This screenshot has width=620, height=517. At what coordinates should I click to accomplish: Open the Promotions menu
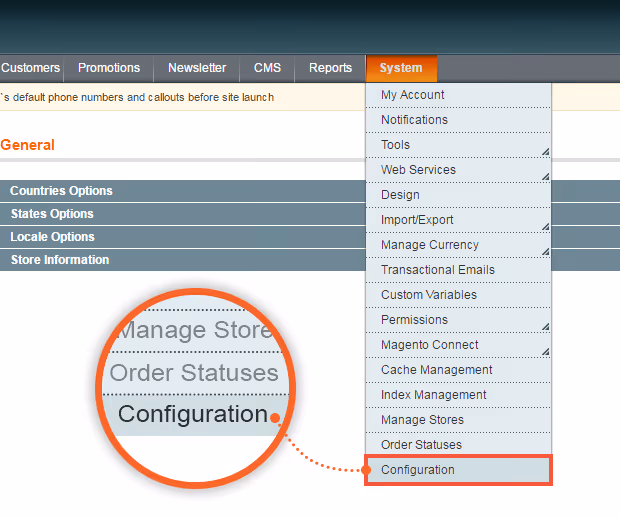tap(109, 68)
